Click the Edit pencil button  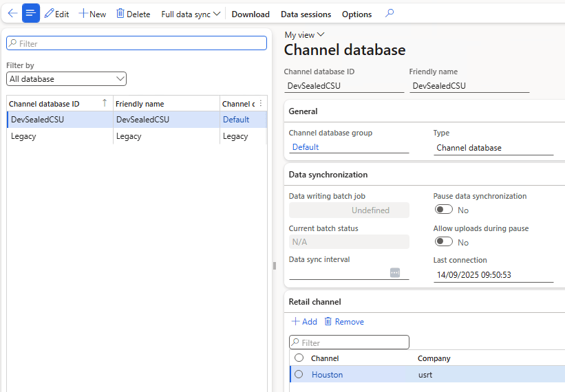[x=56, y=14]
